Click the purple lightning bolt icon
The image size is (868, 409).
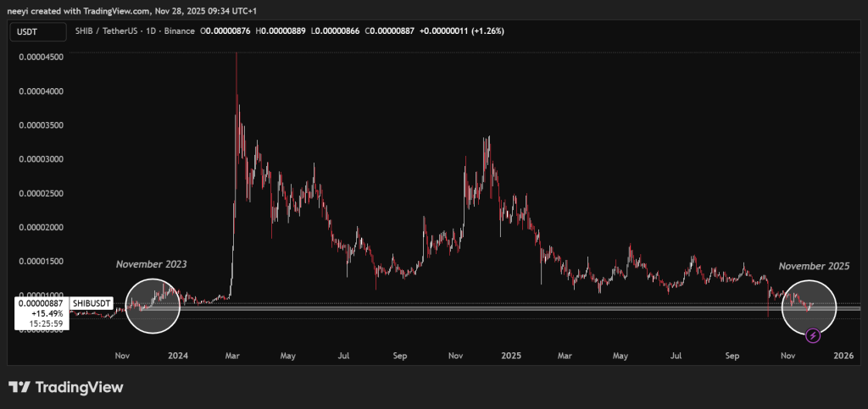tap(812, 335)
